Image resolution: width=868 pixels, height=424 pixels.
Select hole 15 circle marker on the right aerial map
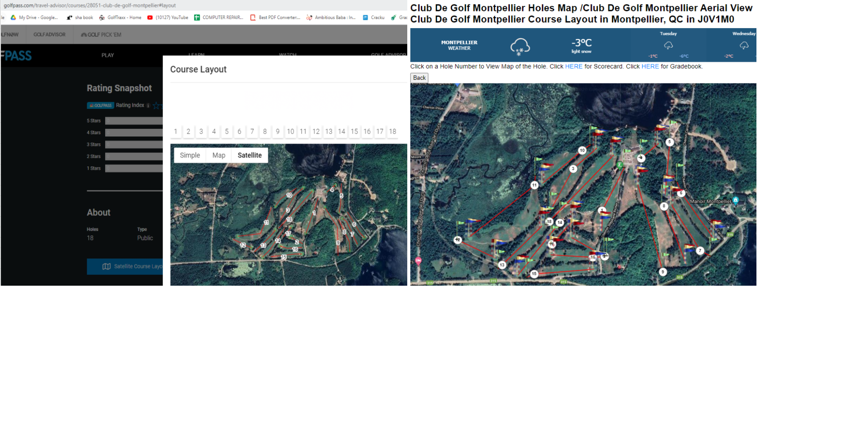tap(534, 274)
